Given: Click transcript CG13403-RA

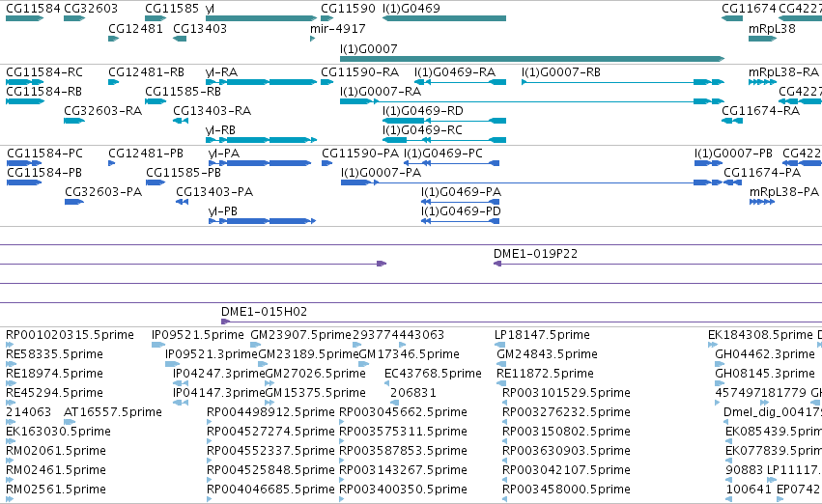Looking at the screenshot, I should (181, 121).
